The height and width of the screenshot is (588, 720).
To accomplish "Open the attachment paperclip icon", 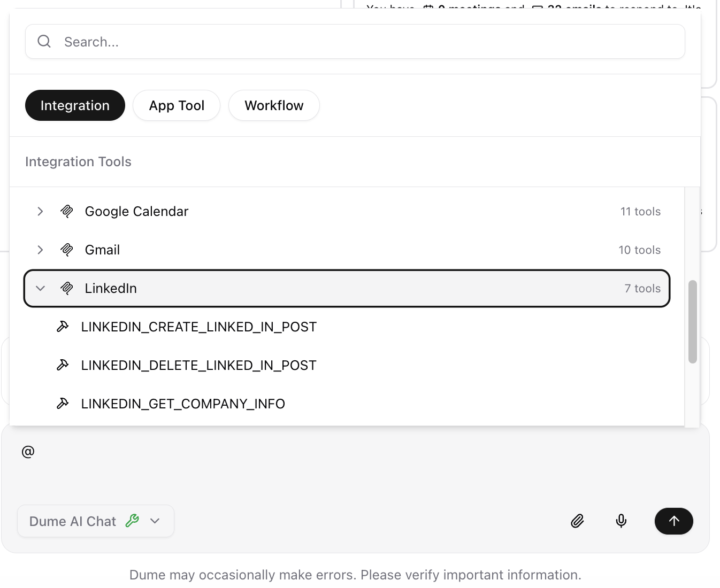I will [x=577, y=521].
